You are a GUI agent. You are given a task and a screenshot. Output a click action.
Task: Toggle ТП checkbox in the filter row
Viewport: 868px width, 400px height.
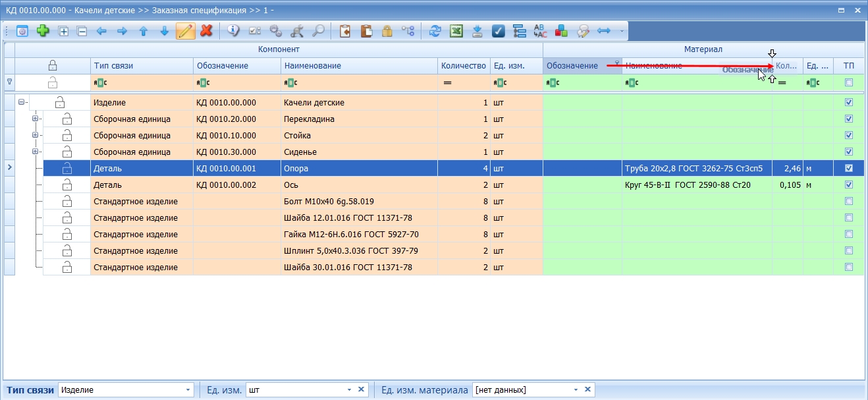coord(849,82)
